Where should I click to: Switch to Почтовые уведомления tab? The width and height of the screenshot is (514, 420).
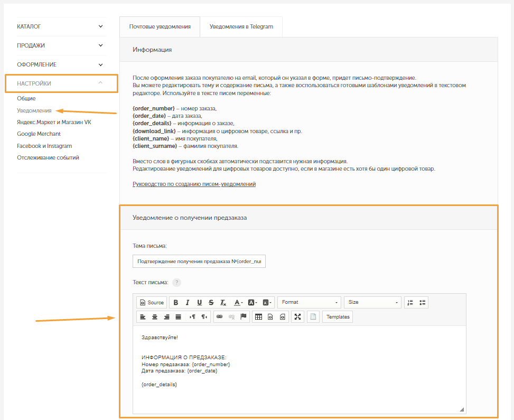click(160, 26)
